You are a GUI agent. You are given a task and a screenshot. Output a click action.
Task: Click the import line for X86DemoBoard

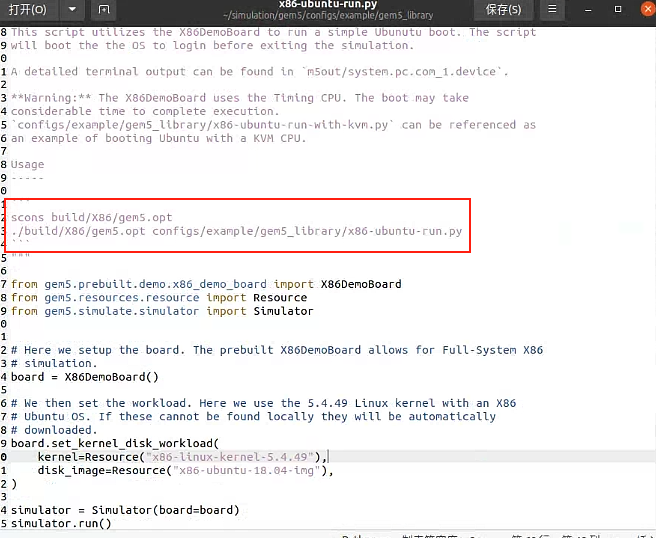point(206,284)
